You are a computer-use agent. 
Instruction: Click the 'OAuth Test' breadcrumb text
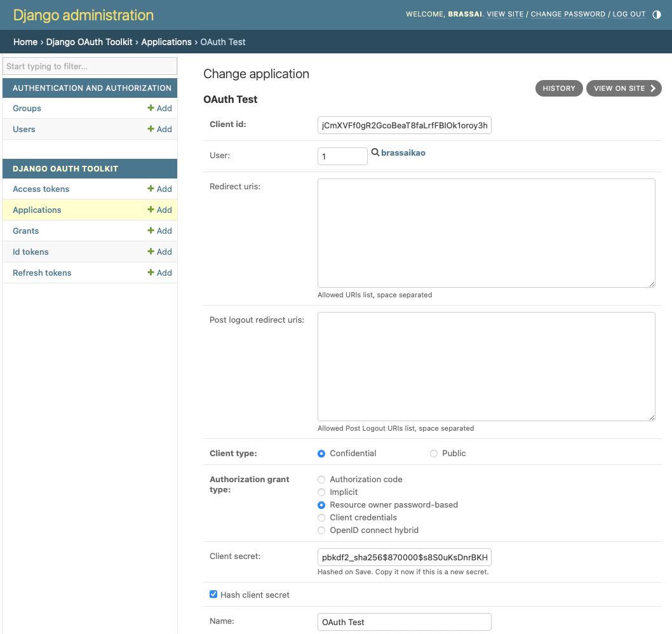(223, 42)
